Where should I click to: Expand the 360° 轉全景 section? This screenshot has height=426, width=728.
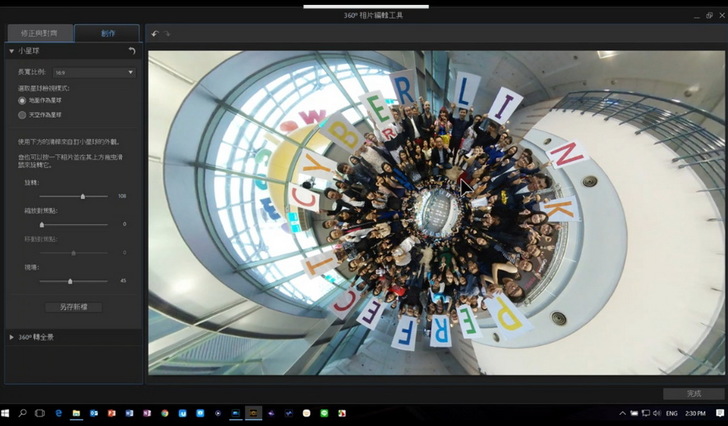point(11,337)
